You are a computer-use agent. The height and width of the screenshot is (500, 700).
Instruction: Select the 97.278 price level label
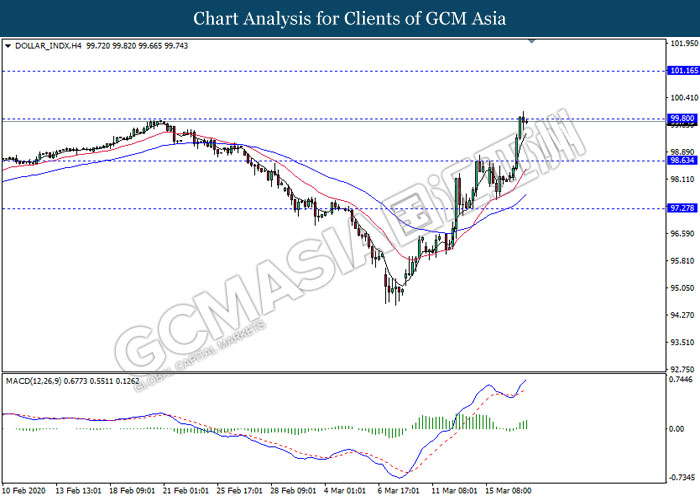point(683,209)
